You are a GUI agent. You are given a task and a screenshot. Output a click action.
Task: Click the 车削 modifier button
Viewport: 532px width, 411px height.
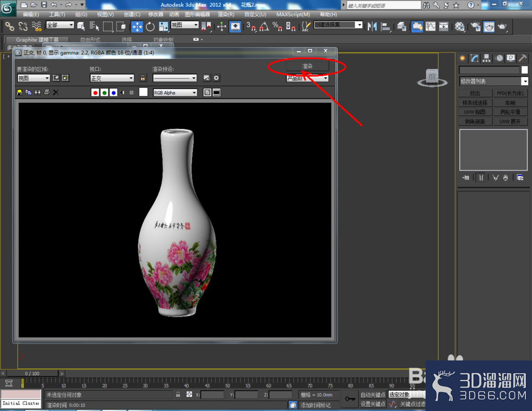[x=510, y=103]
